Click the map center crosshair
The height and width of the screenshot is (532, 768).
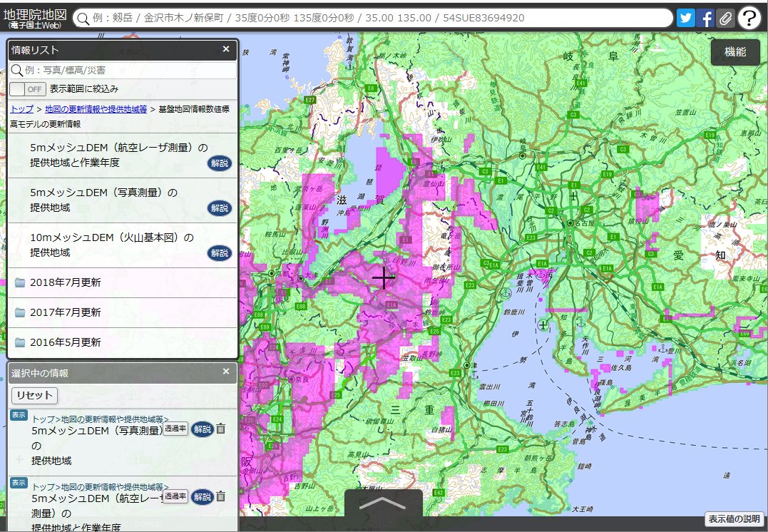[x=384, y=278]
